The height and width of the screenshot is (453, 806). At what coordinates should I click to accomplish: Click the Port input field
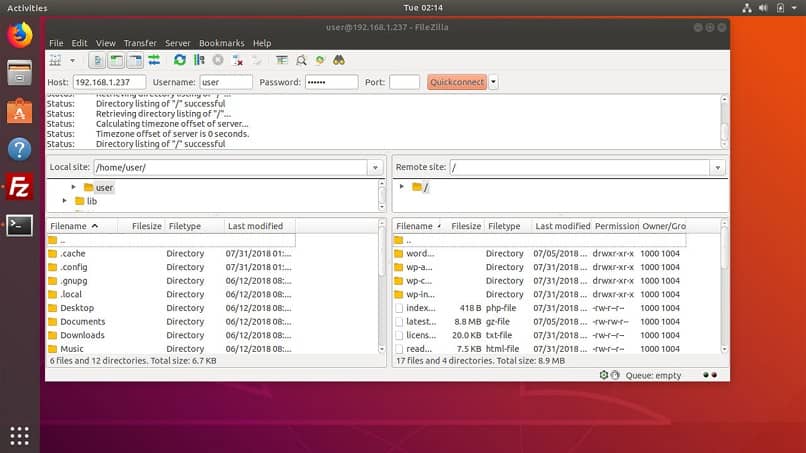(404, 82)
